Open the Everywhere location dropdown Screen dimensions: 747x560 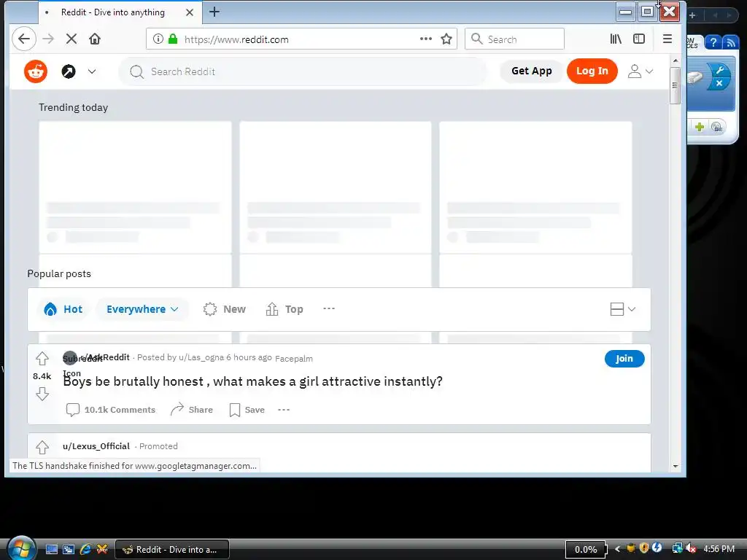point(142,309)
